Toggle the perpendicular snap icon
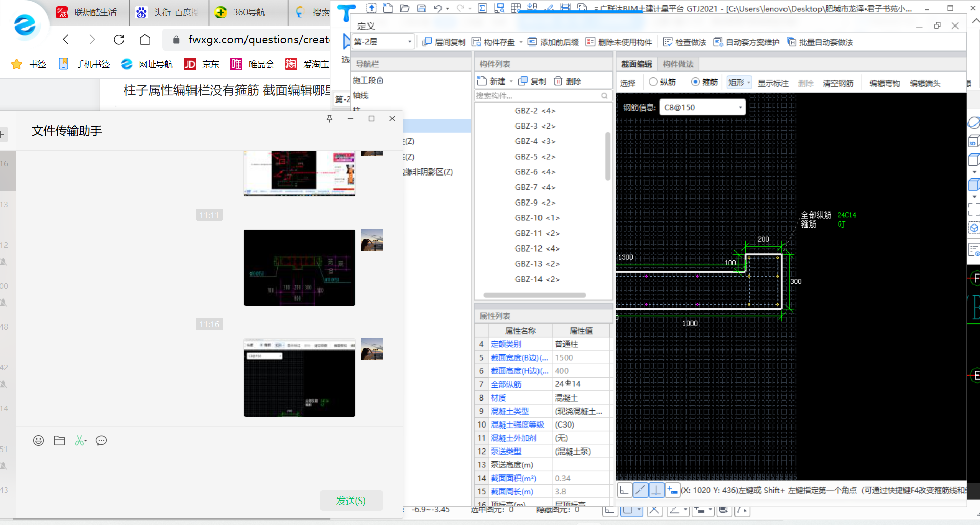The height and width of the screenshot is (525, 980). (x=656, y=491)
